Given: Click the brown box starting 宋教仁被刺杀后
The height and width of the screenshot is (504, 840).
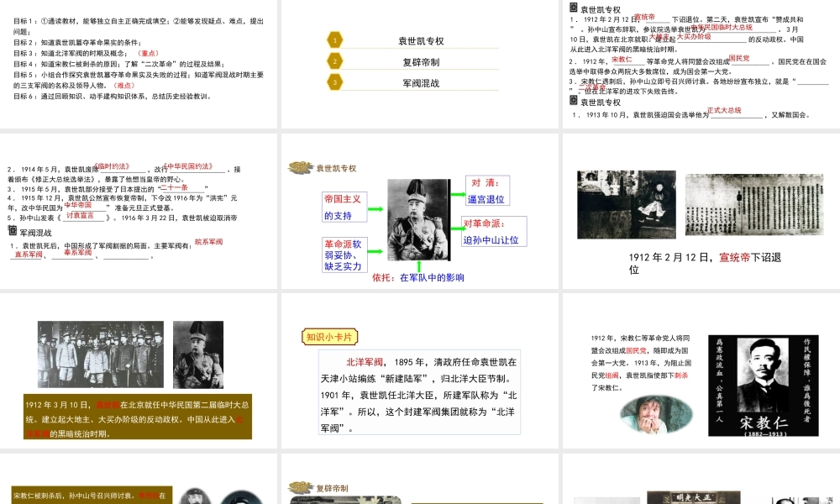Looking at the screenshot, I should pos(92,496).
